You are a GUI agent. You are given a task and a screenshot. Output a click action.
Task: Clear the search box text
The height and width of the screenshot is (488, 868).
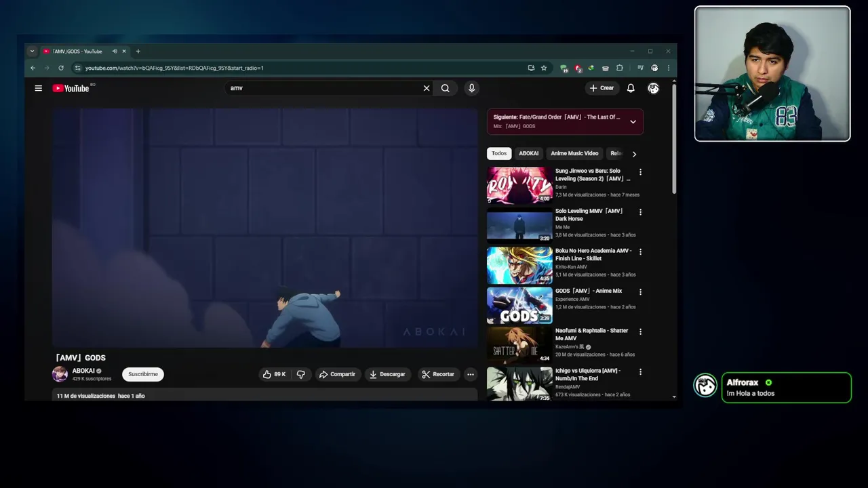tap(427, 88)
